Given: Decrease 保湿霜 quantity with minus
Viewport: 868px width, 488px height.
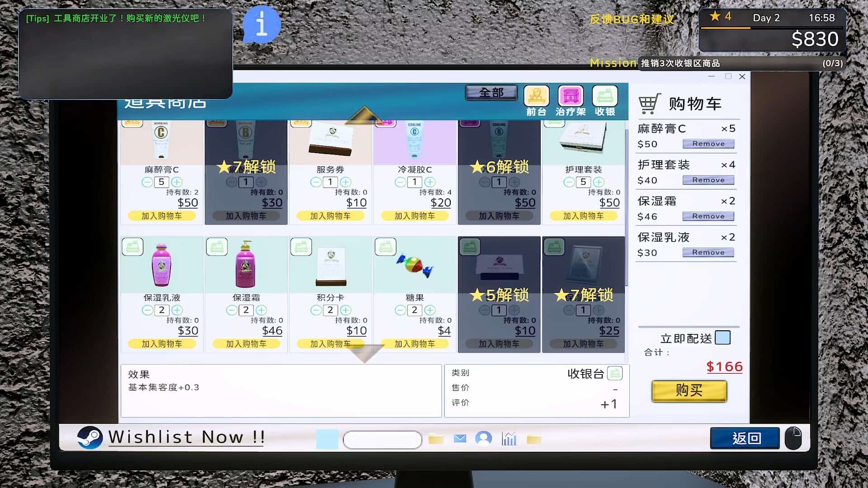Looking at the screenshot, I should click(x=231, y=310).
